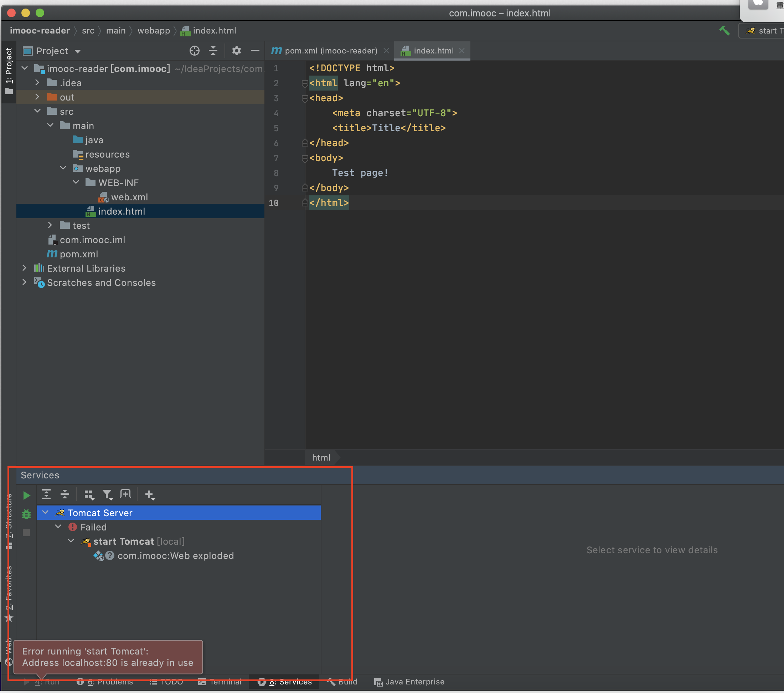Click the imooc-reader breadcrumb in navigation bar

[40, 31]
